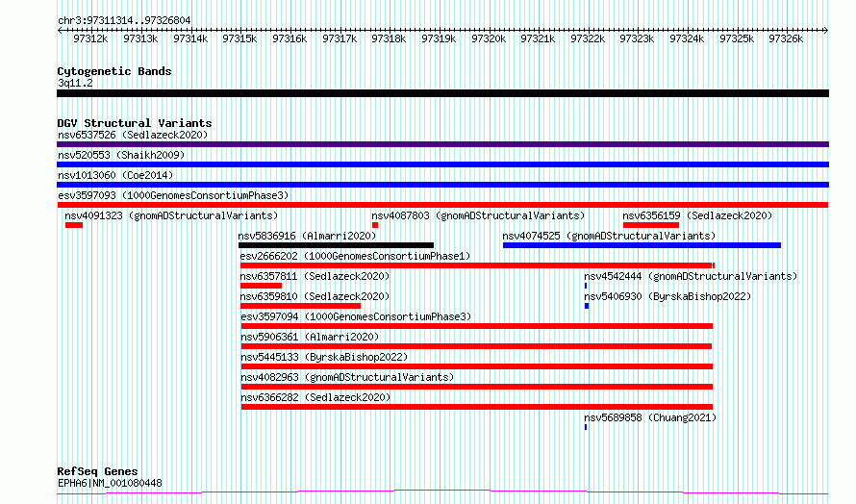Click the tiny red nsv4087803 marker
The image size is (856, 504).
click(375, 225)
